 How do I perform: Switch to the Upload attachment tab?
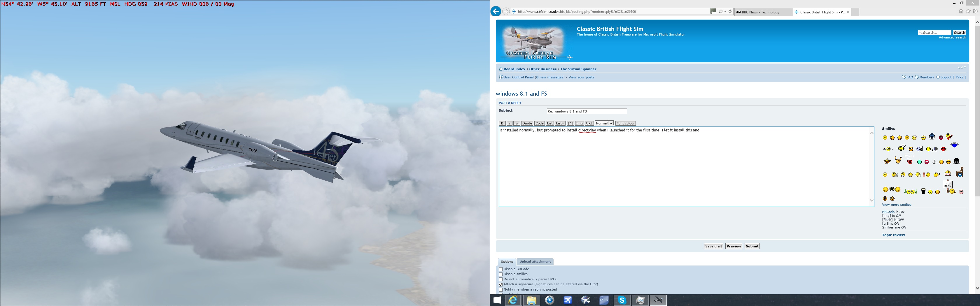pyautogui.click(x=535, y=261)
